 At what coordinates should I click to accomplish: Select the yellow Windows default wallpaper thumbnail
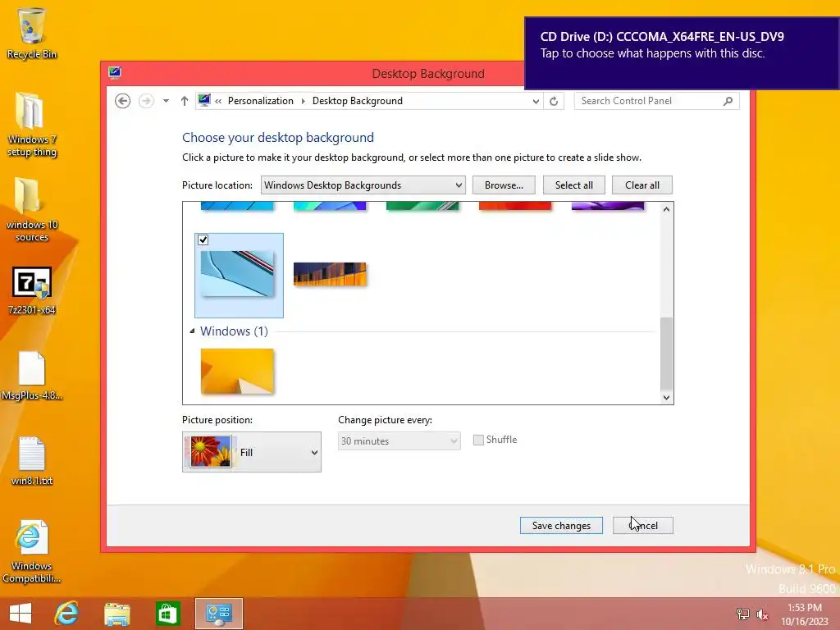tap(237, 372)
